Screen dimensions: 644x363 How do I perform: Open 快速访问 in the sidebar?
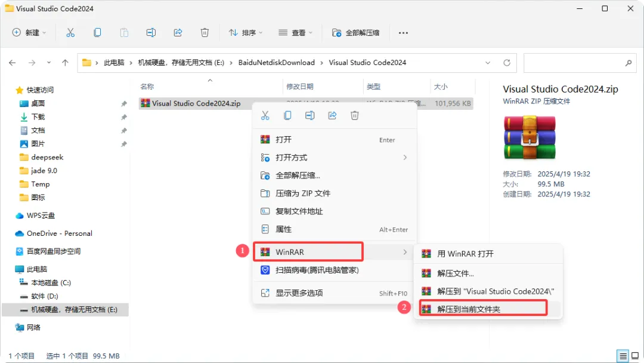(x=41, y=90)
